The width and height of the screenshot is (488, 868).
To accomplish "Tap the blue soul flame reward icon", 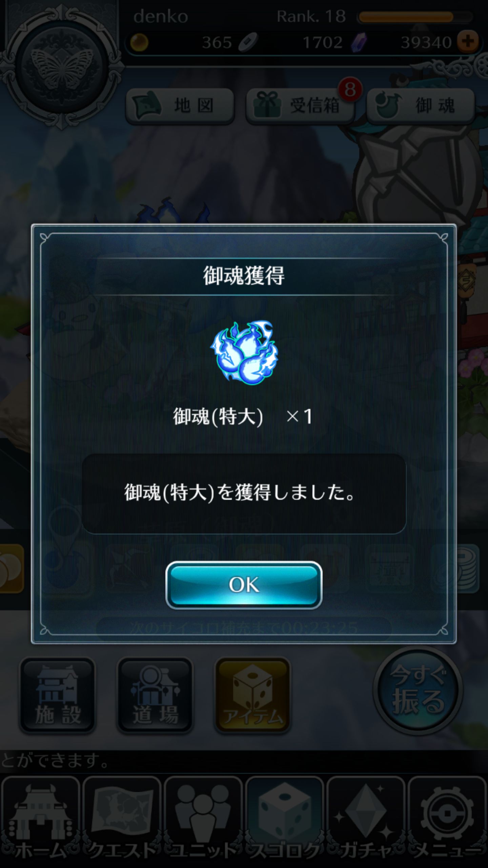I will (244, 354).
